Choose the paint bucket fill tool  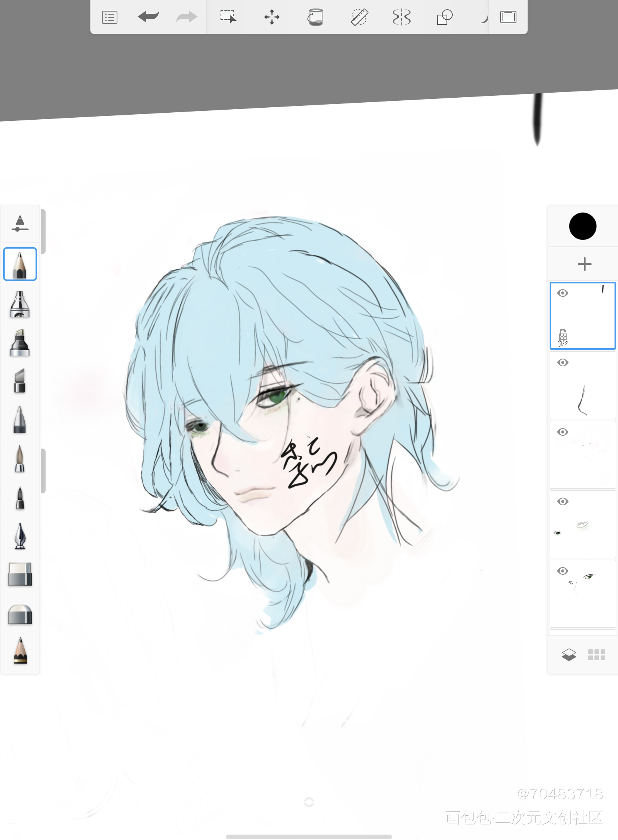point(315,17)
